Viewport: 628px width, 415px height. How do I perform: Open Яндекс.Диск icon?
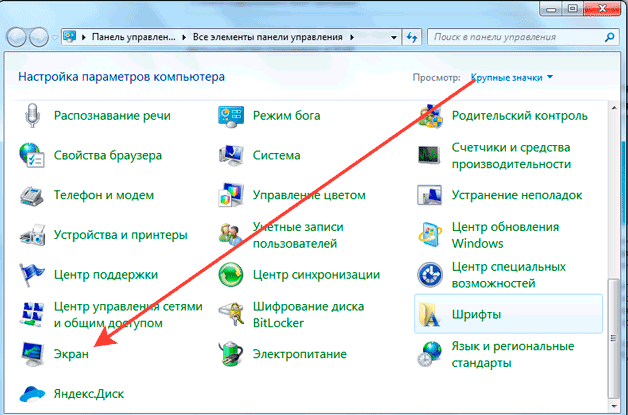point(33,392)
